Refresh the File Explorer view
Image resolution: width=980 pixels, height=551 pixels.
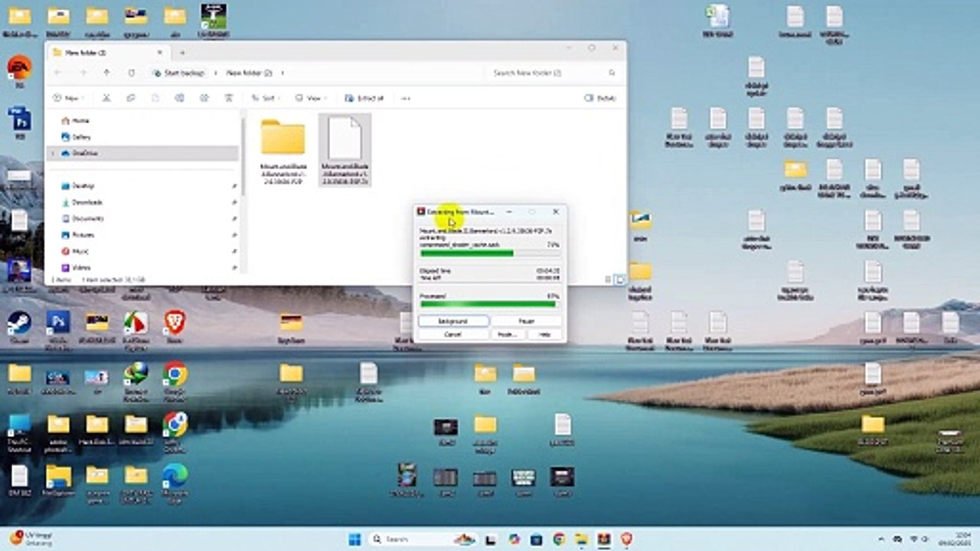tap(131, 73)
